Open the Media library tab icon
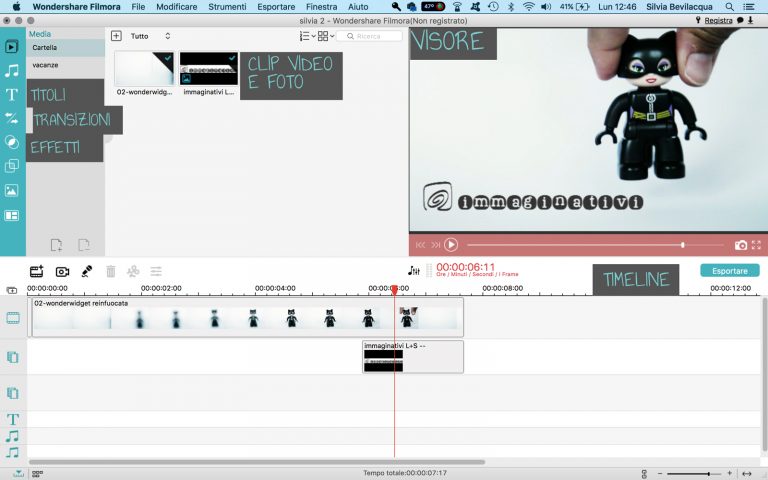The width and height of the screenshot is (768, 480). (x=12, y=47)
